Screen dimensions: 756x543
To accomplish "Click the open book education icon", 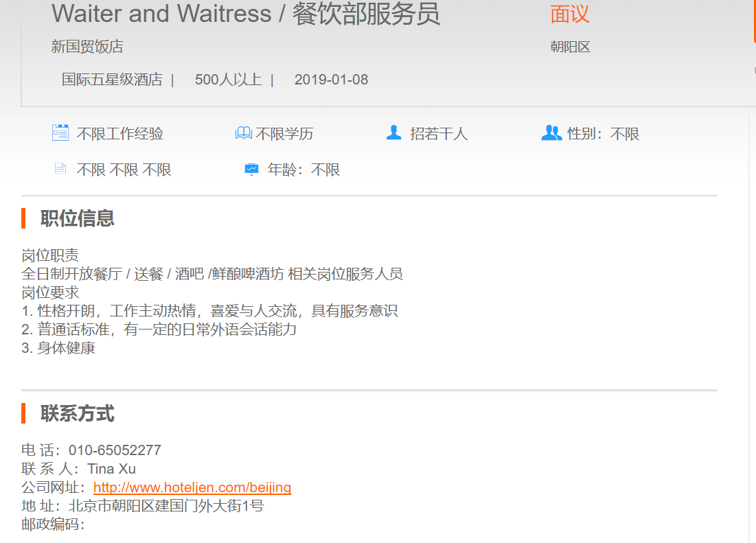I will (x=244, y=132).
